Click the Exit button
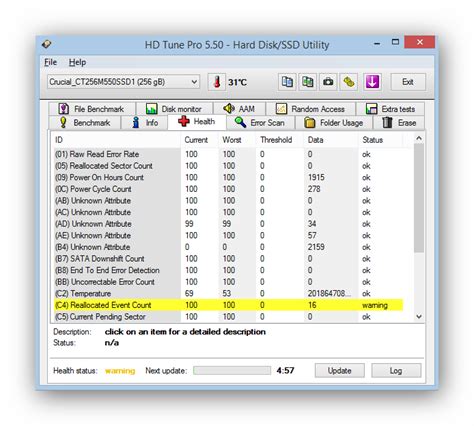This screenshot has width=474, height=426. tap(408, 82)
